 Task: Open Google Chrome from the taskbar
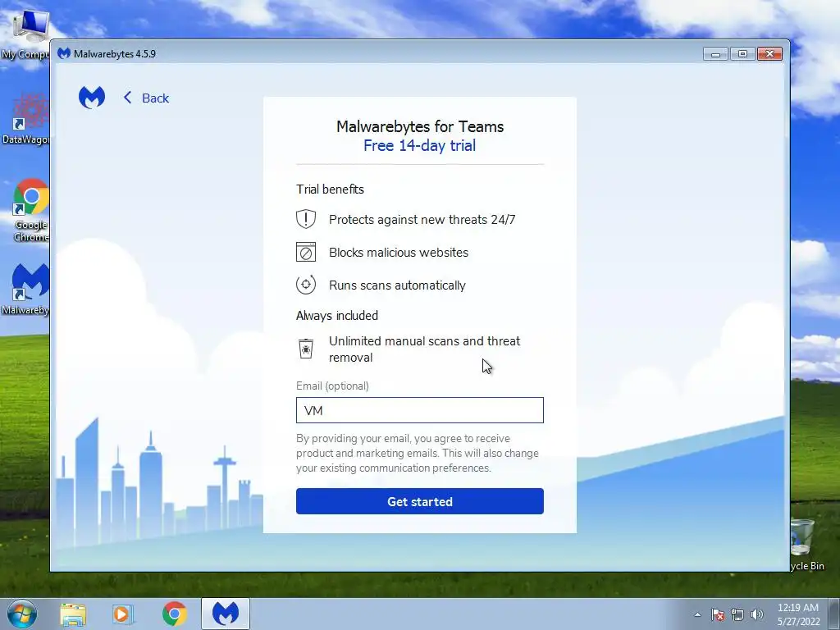coord(174,614)
